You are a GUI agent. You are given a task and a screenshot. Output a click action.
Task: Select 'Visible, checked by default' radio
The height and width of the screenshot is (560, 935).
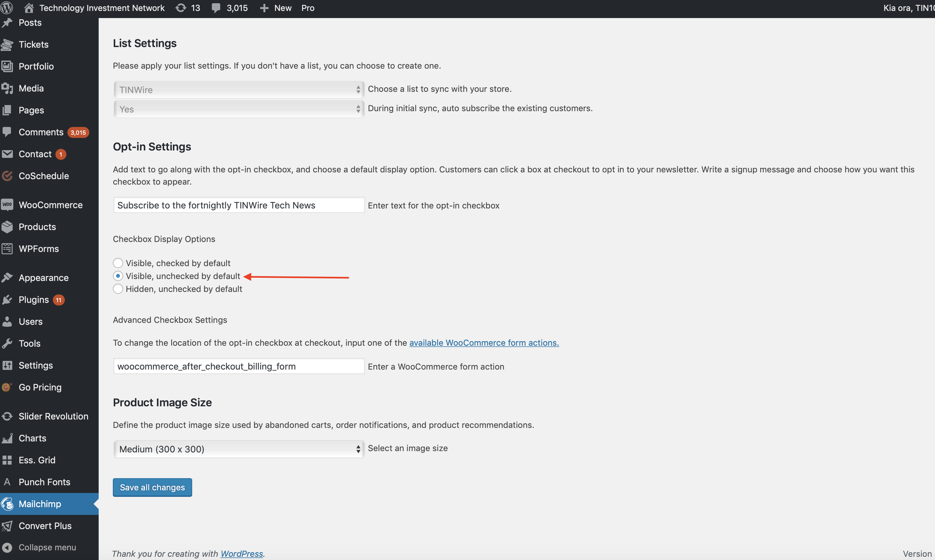click(118, 263)
